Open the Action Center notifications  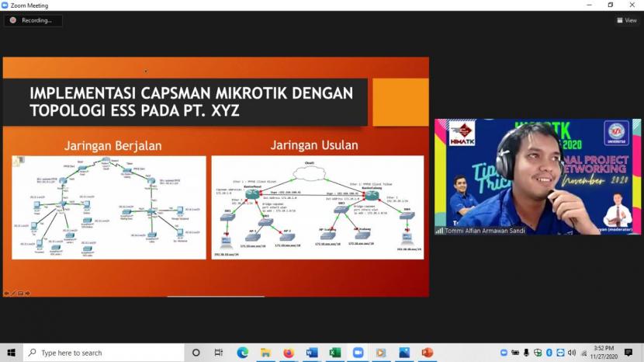(x=628, y=353)
